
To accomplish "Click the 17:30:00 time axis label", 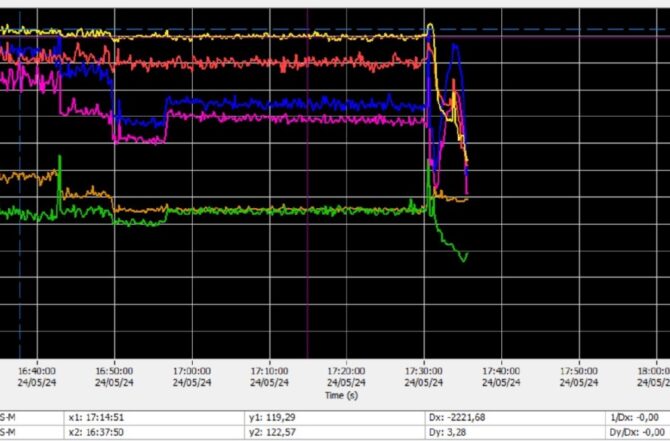I will pos(424,376).
